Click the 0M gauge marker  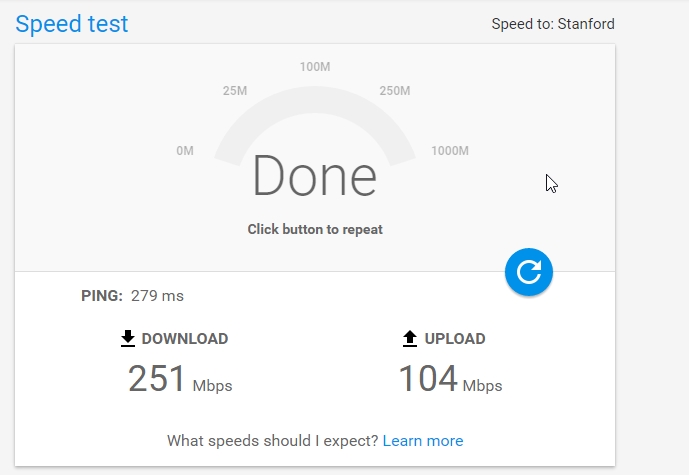[185, 151]
